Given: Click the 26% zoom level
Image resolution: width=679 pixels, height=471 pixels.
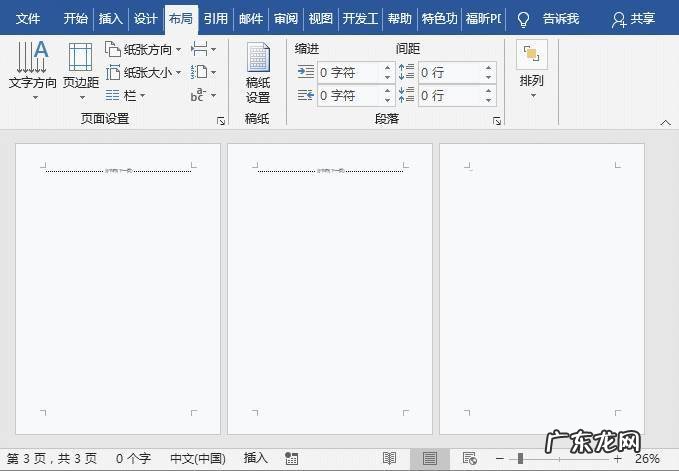Looking at the screenshot, I should 647,458.
